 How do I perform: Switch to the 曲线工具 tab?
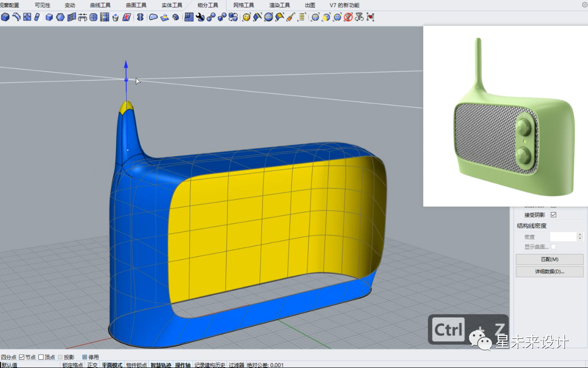pos(100,5)
